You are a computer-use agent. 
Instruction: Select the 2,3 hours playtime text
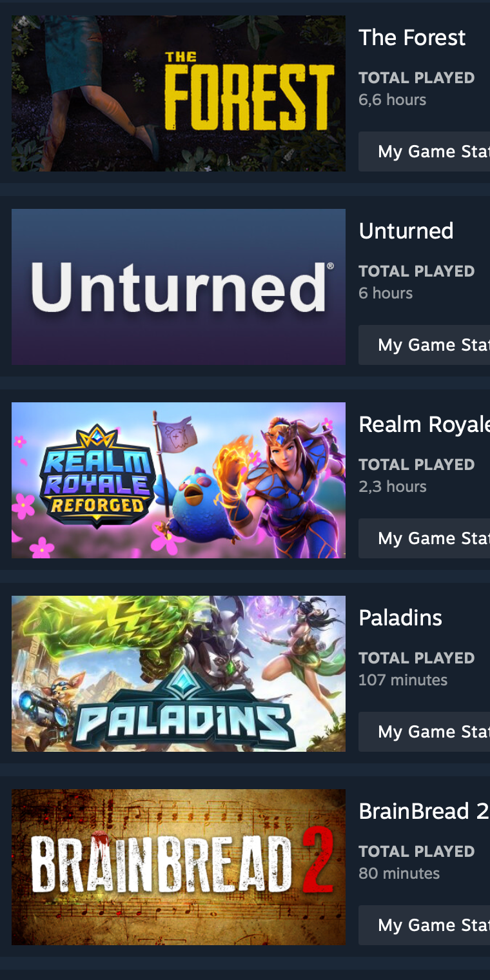pos(392,487)
